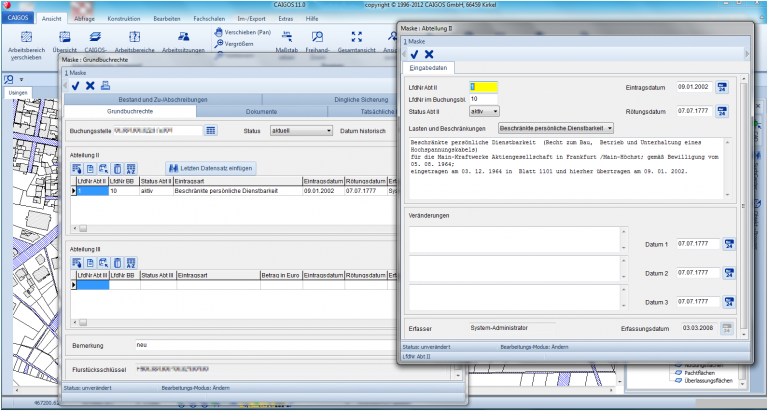Click the LfdNr im Buchungsbl. field

483,99
